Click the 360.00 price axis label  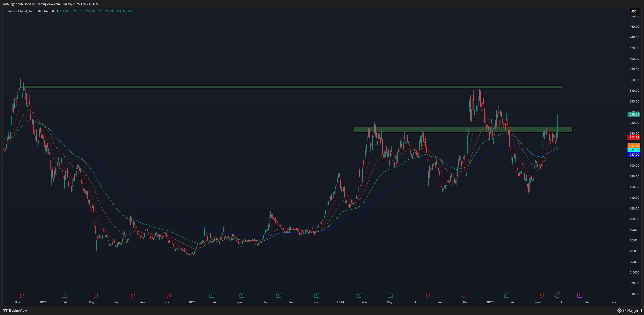[634, 80]
